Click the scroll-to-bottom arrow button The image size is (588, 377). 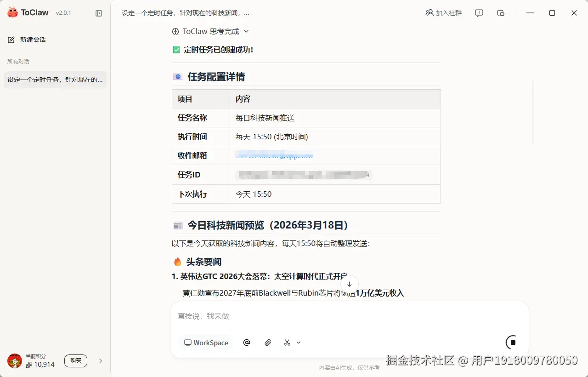(x=350, y=284)
